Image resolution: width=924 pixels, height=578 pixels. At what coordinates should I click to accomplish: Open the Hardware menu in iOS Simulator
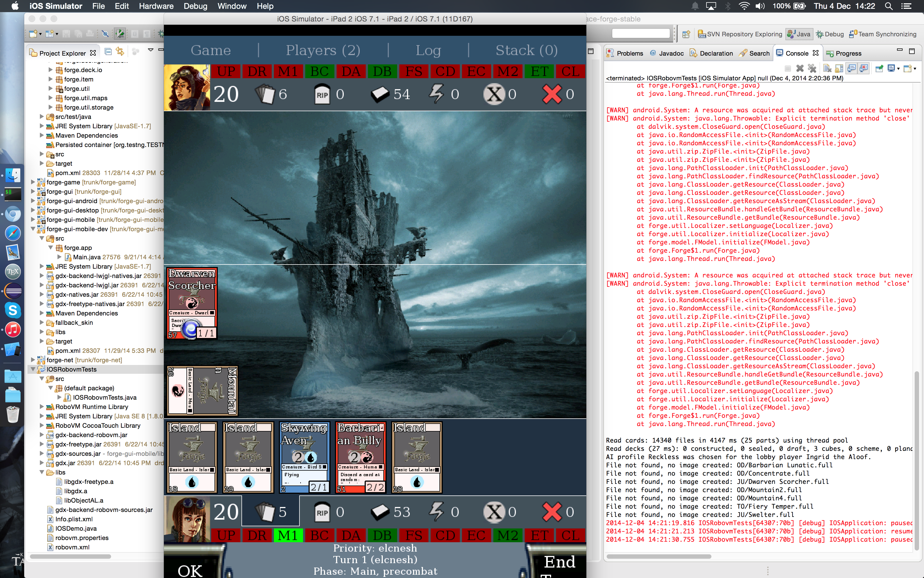click(156, 6)
